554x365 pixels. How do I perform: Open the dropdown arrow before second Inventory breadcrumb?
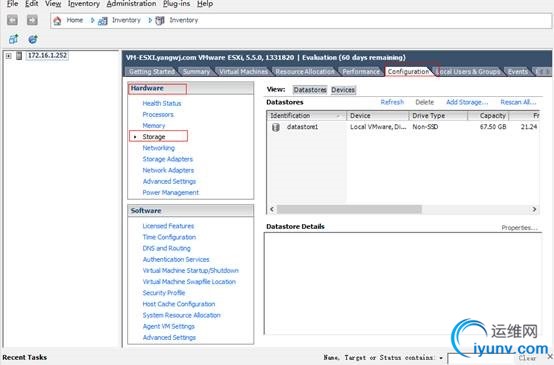[x=150, y=20]
